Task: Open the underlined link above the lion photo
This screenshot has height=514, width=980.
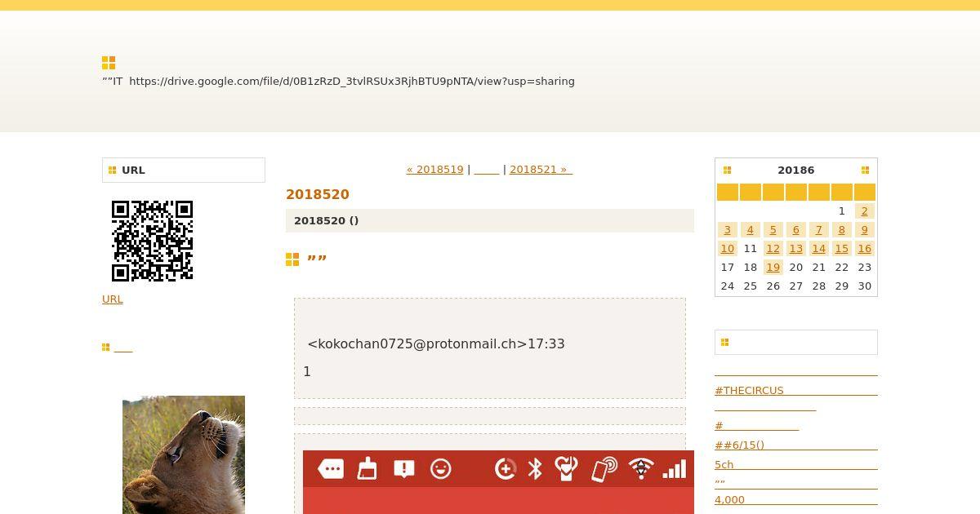Action: pyautogui.click(x=123, y=348)
